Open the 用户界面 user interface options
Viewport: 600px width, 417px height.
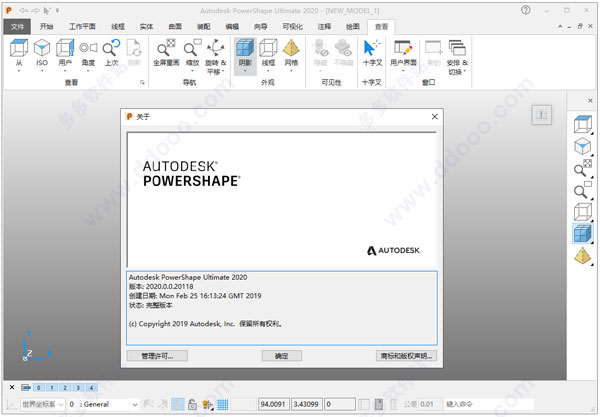(x=403, y=48)
